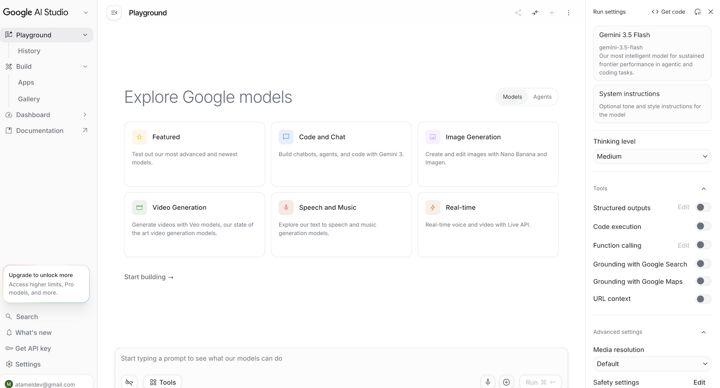This screenshot has width=720, height=388.
Task: Close the Run settings panel
Action: point(710,12)
